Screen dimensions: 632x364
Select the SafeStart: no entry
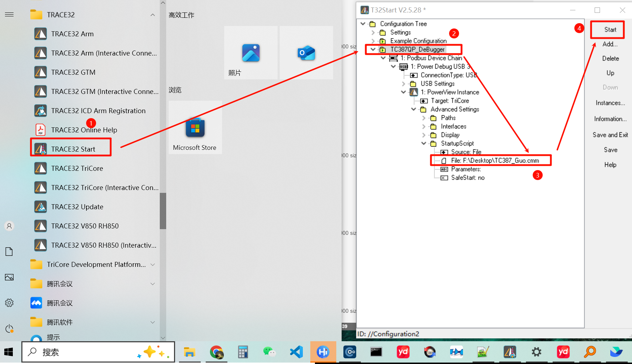[468, 178]
